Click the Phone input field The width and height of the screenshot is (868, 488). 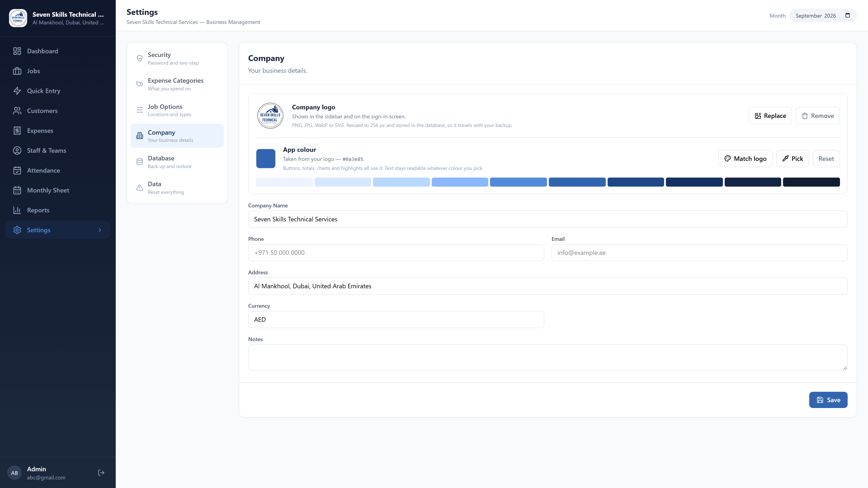tap(396, 253)
